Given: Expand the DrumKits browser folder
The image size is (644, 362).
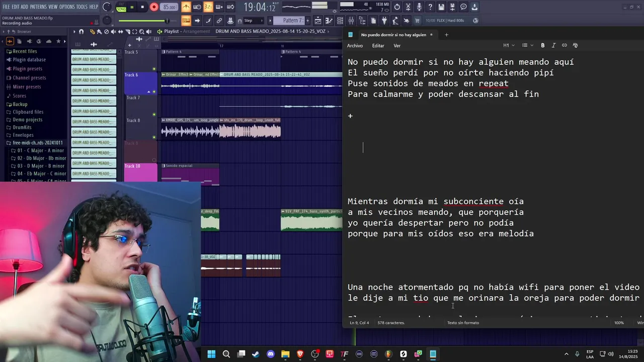Looking at the screenshot, I should coord(22,128).
